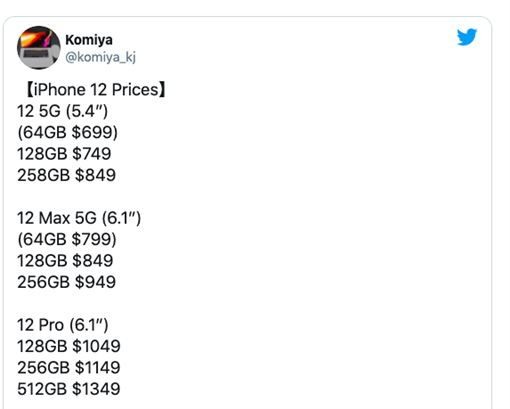Select the "12 Pro (6.1")" model line
510x409 pixels.
[63, 325]
